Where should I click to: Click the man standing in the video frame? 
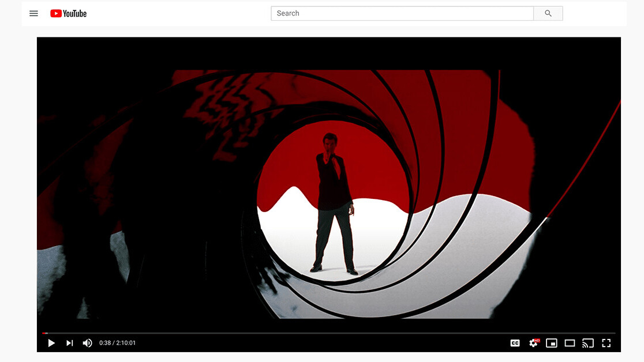click(334, 202)
